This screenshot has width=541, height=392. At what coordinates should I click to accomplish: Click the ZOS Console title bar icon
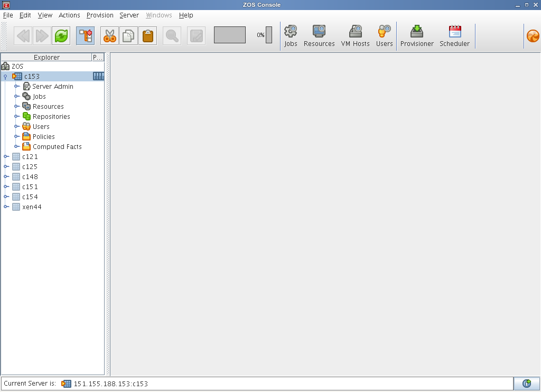[x=6, y=4]
